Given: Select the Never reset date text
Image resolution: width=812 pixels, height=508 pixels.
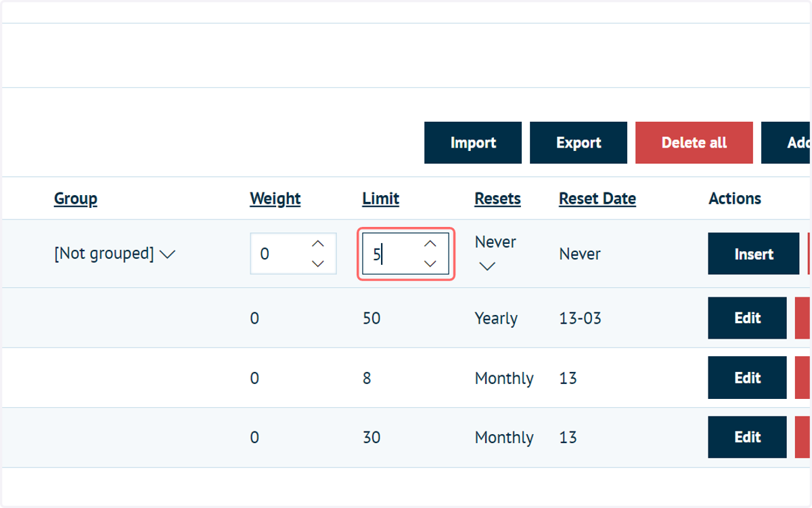Looking at the screenshot, I should point(580,254).
